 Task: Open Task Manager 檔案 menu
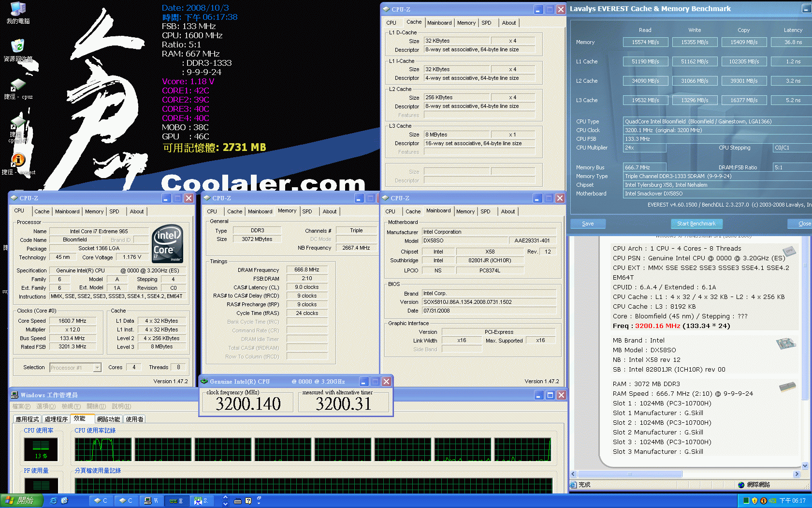tap(21, 406)
